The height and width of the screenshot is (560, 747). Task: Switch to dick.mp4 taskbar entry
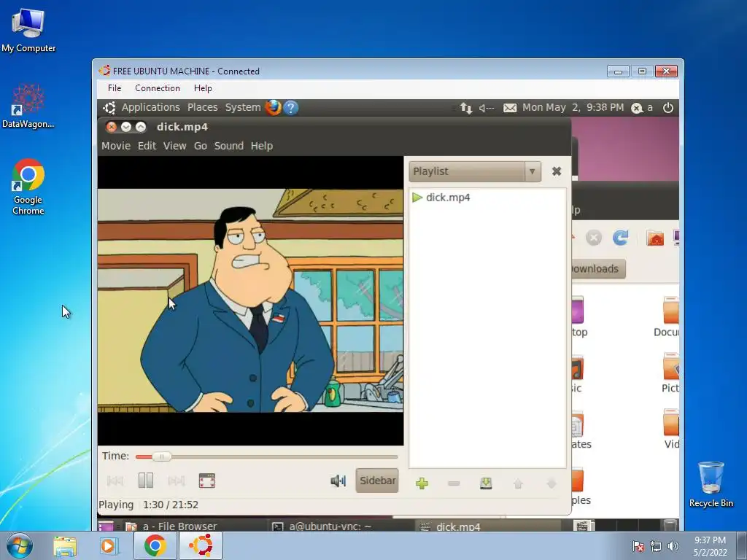point(487,526)
